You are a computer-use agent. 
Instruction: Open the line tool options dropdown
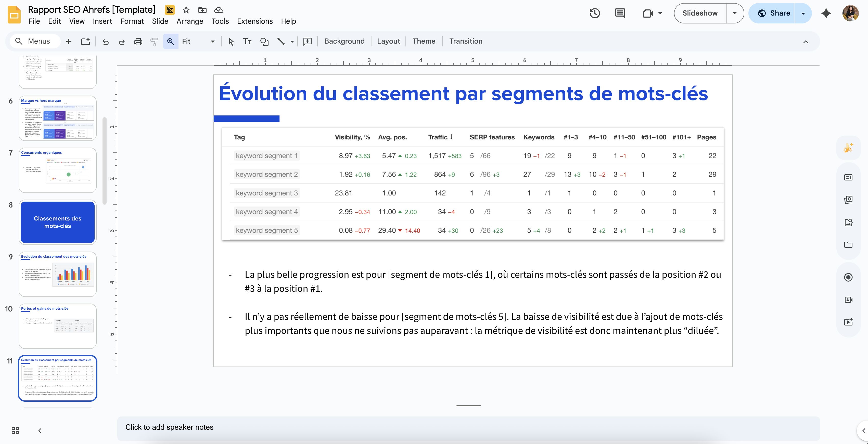tap(292, 41)
